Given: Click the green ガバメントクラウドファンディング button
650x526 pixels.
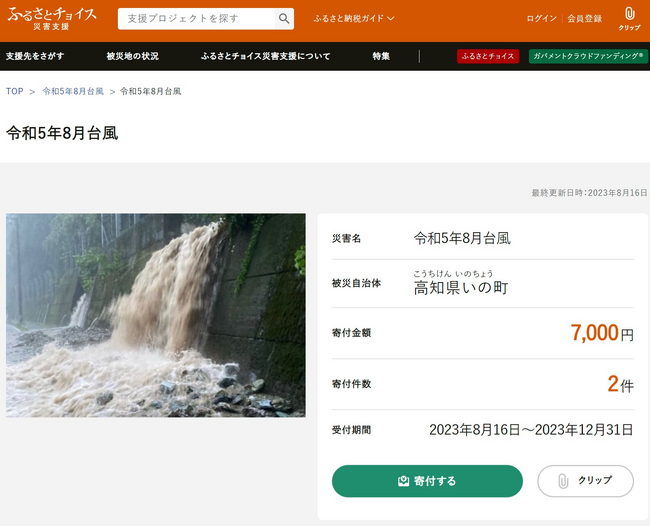Looking at the screenshot, I should tap(587, 56).
